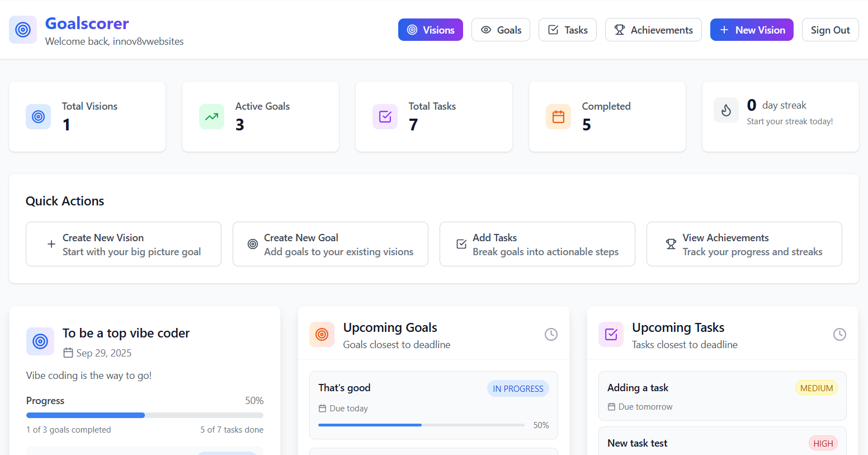Screen dimensions: 868x455
Task: Click the clock icon in Upcoming Goals
Action: click(x=551, y=334)
